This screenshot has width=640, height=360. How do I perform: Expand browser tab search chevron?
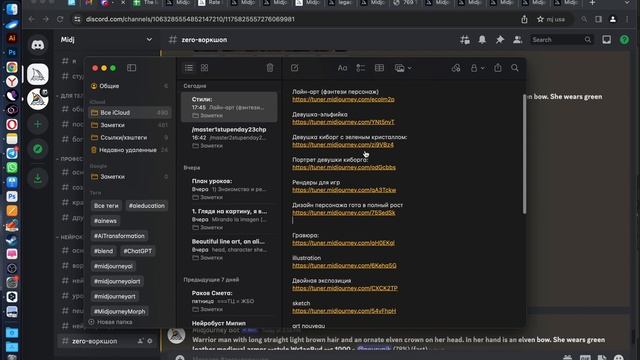(627, 3)
